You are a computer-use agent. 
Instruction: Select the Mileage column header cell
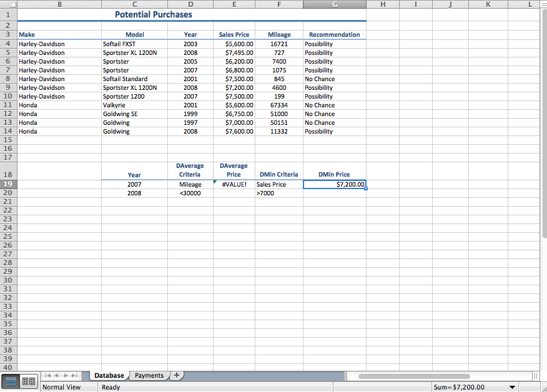pos(279,34)
